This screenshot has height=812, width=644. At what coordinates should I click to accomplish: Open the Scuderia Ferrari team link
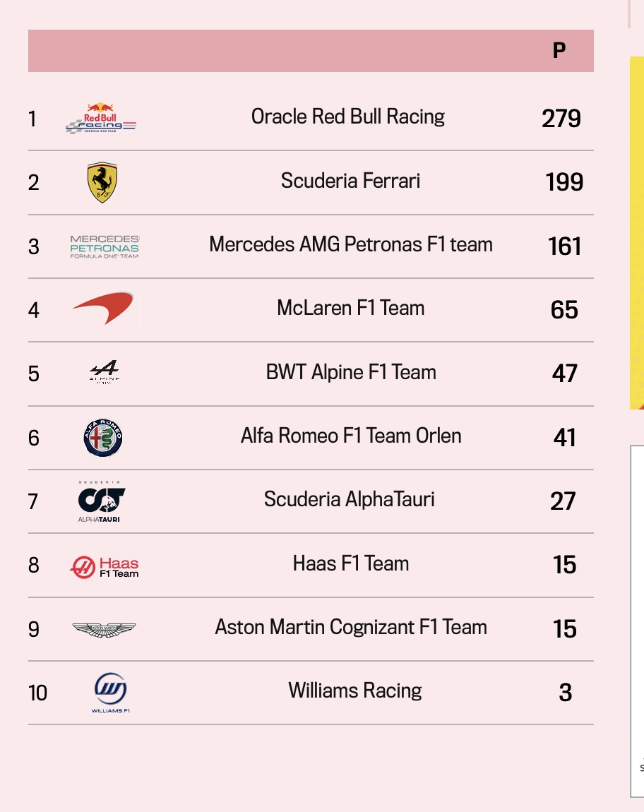[x=350, y=181]
